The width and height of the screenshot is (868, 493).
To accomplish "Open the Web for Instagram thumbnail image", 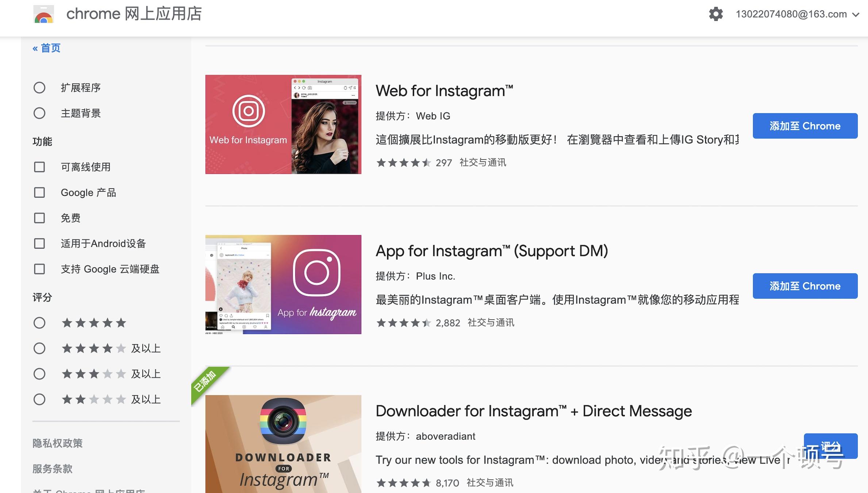I will pyautogui.click(x=283, y=124).
